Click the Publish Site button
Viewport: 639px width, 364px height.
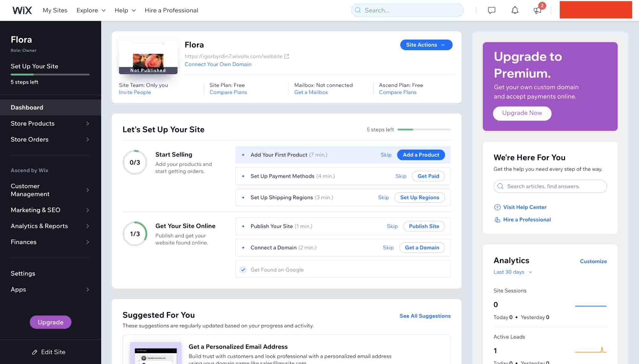(424, 226)
